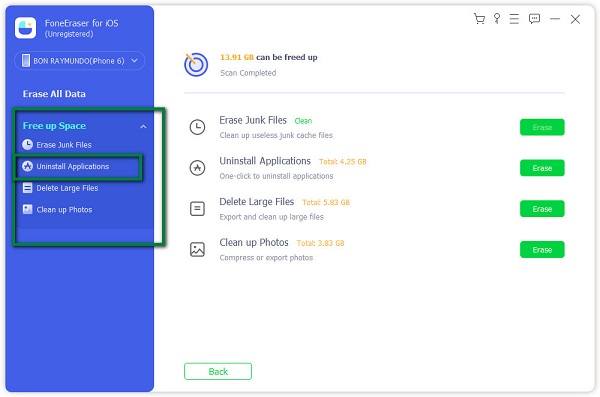
Task: Click the FoneEraser app logo
Action: pos(26,28)
